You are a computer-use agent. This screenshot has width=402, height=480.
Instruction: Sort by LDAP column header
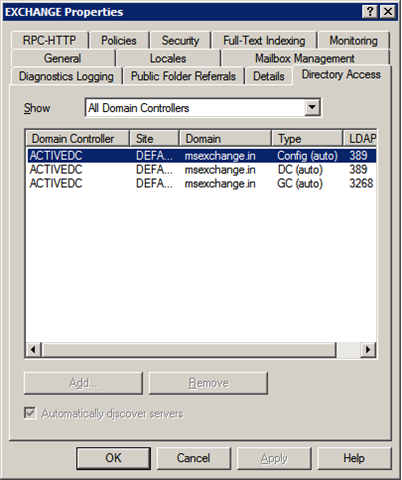point(360,138)
